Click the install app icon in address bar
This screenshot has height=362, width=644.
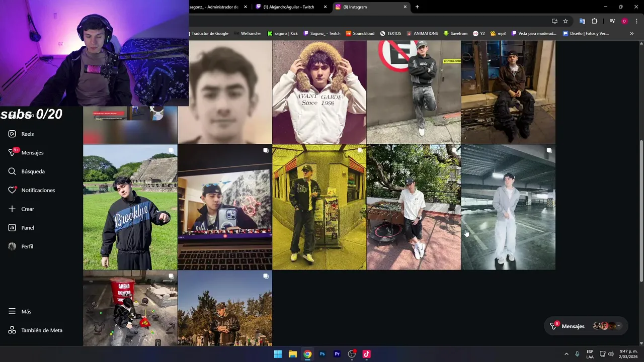(554, 21)
